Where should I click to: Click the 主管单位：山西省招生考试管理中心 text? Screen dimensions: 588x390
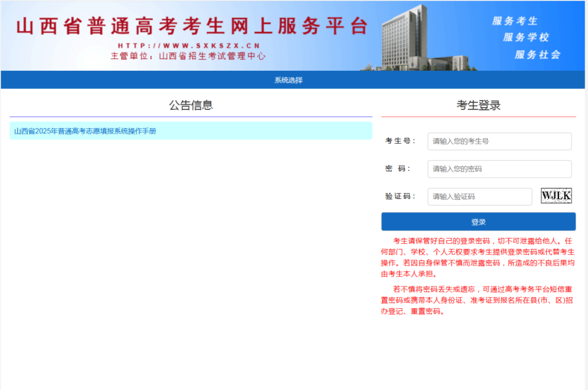[188, 56]
